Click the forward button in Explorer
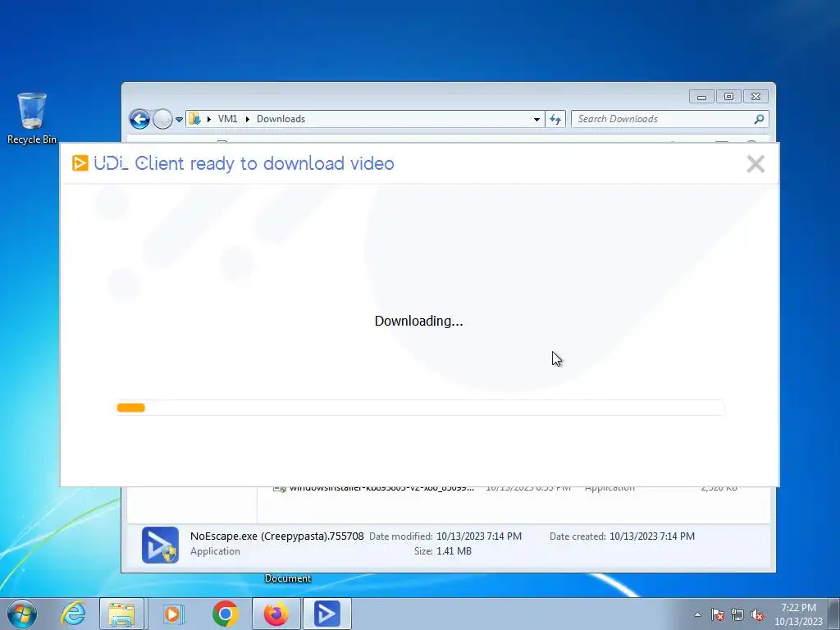This screenshot has width=840, height=630. 162,119
